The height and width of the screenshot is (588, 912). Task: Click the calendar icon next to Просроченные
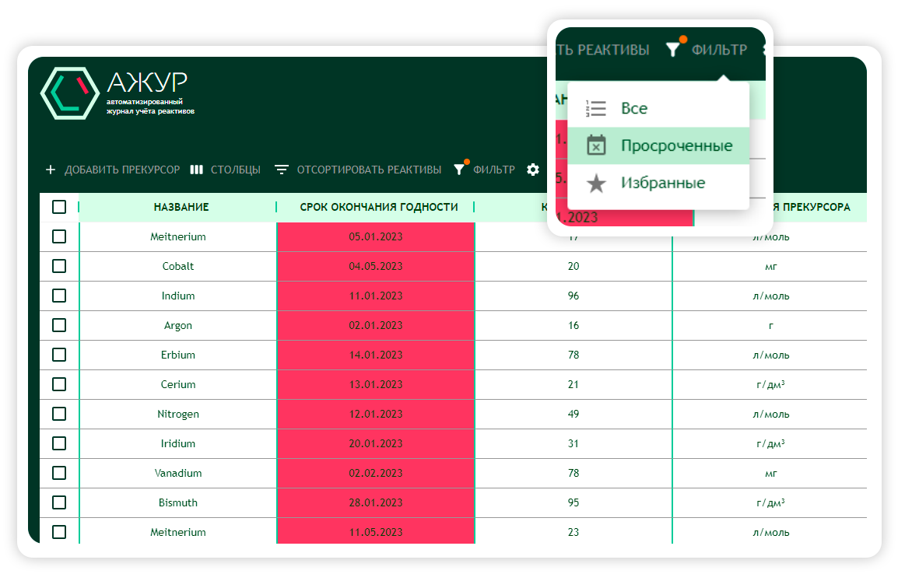coord(596,145)
